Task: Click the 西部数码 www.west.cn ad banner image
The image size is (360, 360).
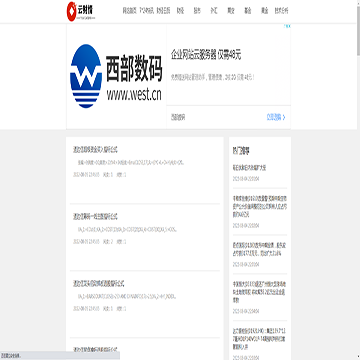Action: [116, 76]
